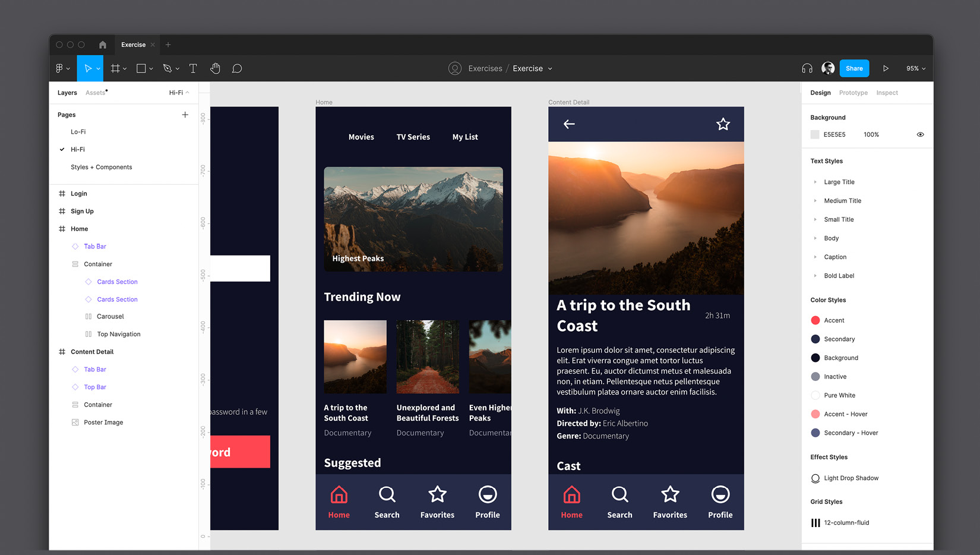
Task: Activate the Hand tool
Action: [215, 68]
